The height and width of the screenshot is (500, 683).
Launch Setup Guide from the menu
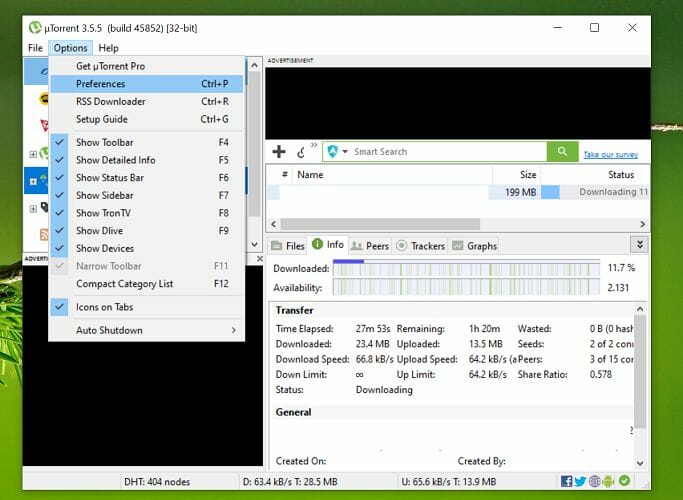pos(147,119)
